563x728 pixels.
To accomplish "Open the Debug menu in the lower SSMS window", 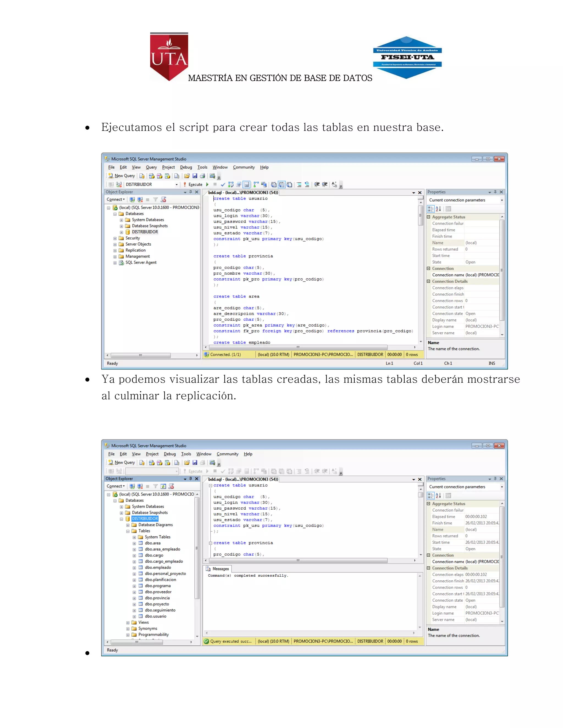I will click(x=170, y=454).
